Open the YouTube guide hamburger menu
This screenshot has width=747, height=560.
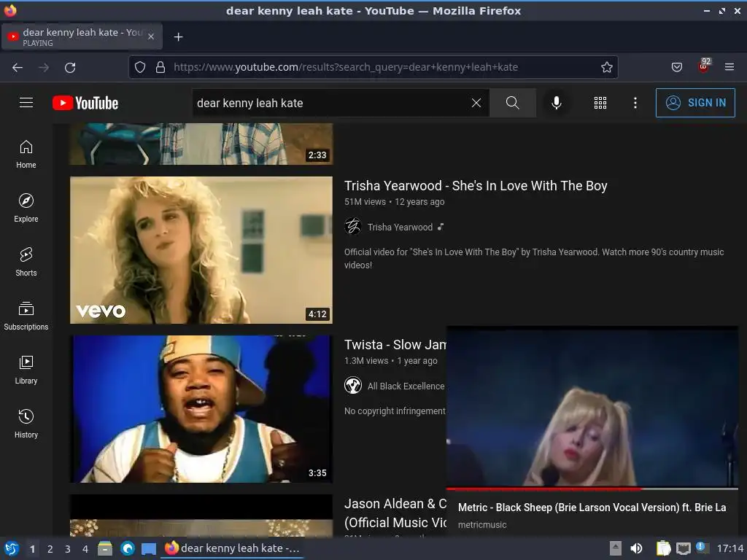[26, 102]
